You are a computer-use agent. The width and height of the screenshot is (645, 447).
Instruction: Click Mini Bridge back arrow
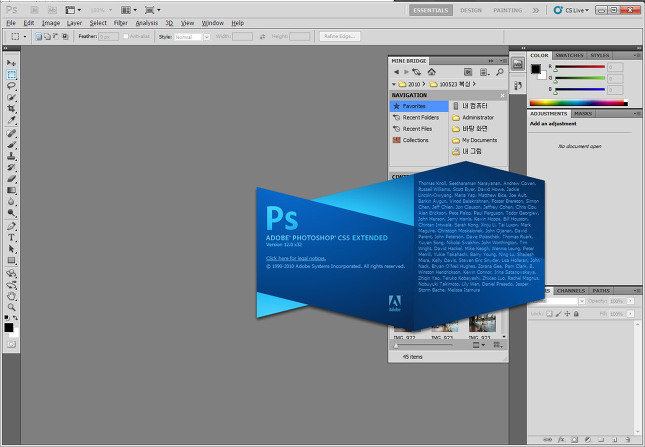coord(396,72)
